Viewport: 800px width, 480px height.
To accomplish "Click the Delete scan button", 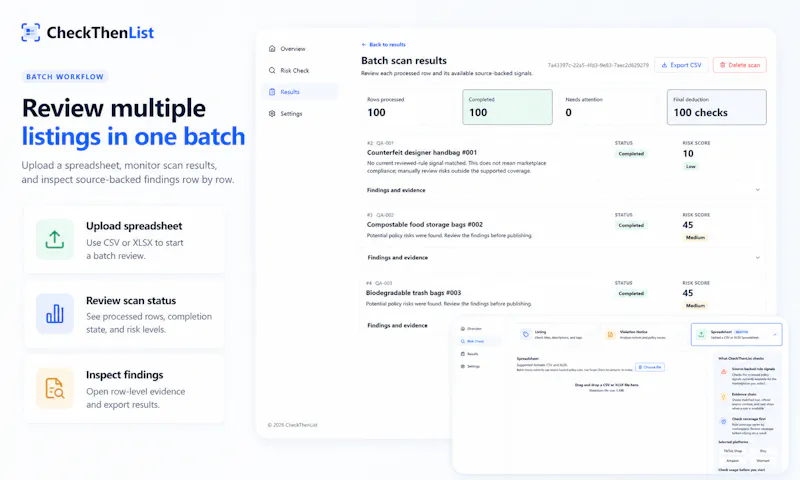I will 739,65.
